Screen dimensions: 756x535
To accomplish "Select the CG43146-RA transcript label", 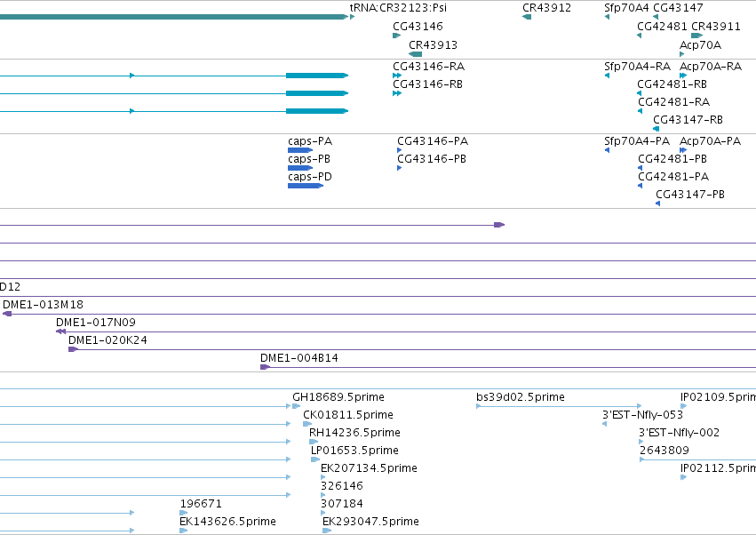I will [x=428, y=66].
